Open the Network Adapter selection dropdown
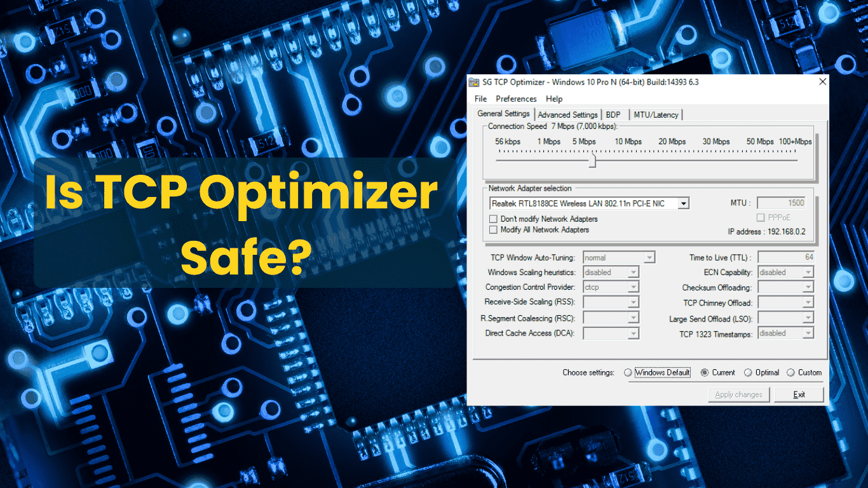Image resolution: width=868 pixels, height=488 pixels. tap(684, 203)
